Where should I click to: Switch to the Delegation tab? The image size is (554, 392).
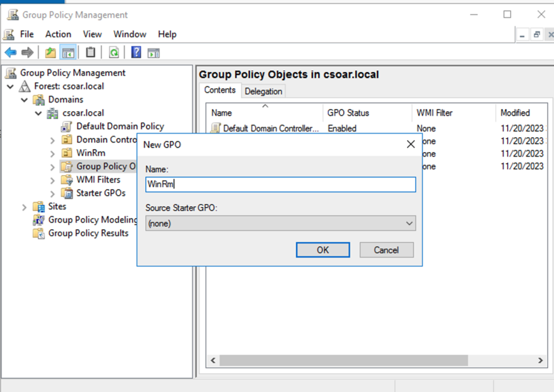pyautogui.click(x=263, y=91)
